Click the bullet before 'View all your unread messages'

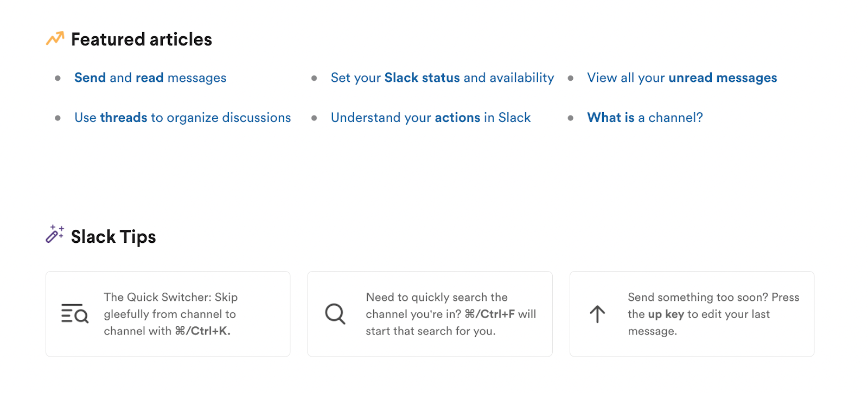coord(571,79)
